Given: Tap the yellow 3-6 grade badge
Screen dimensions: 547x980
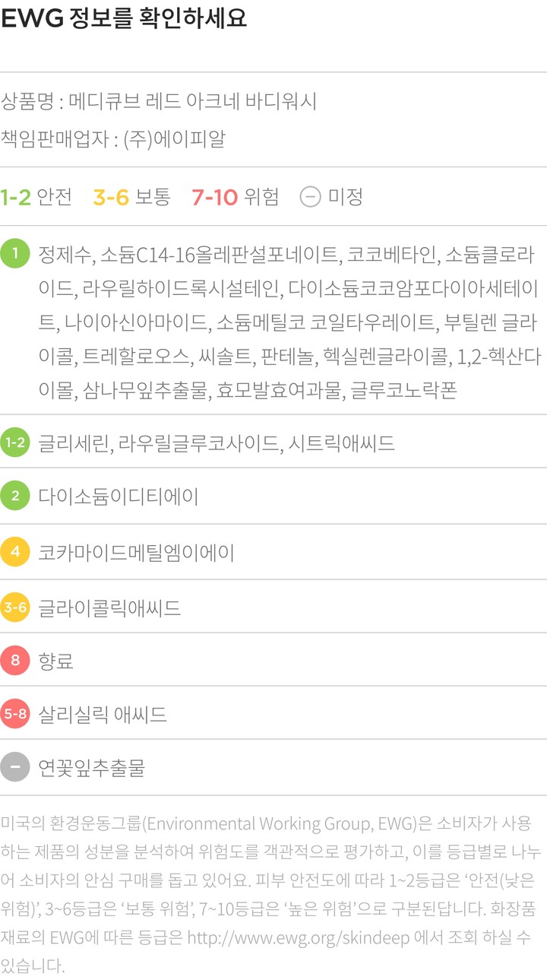Looking at the screenshot, I should click(x=15, y=607).
